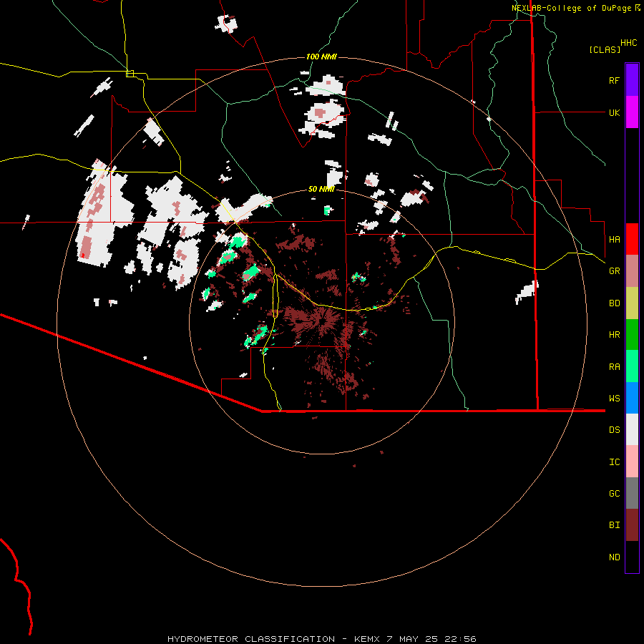Image resolution: width=644 pixels, height=644 pixels.
Task: Click the UK magenta legend swatch
Action: [632, 112]
